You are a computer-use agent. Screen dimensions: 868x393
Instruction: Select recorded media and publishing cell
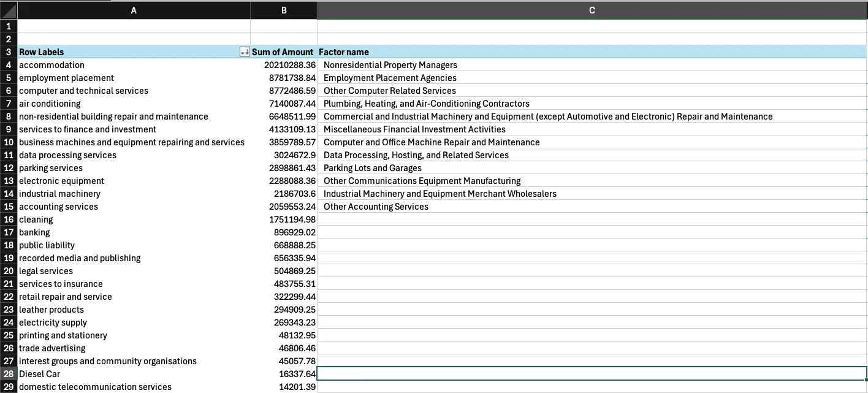pos(134,258)
